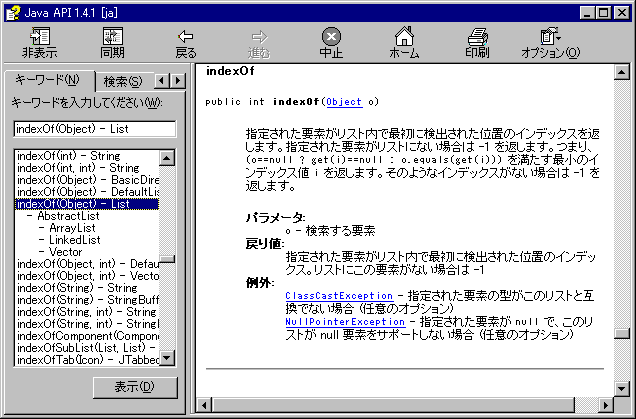Click the 例外: label in documentation
Viewport: 636px width, 419px height.
pyautogui.click(x=260, y=283)
